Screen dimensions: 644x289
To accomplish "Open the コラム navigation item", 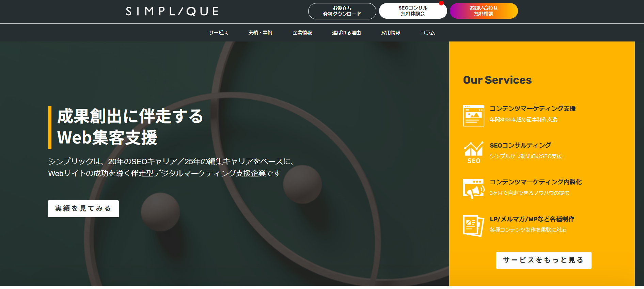I will pyautogui.click(x=428, y=33).
